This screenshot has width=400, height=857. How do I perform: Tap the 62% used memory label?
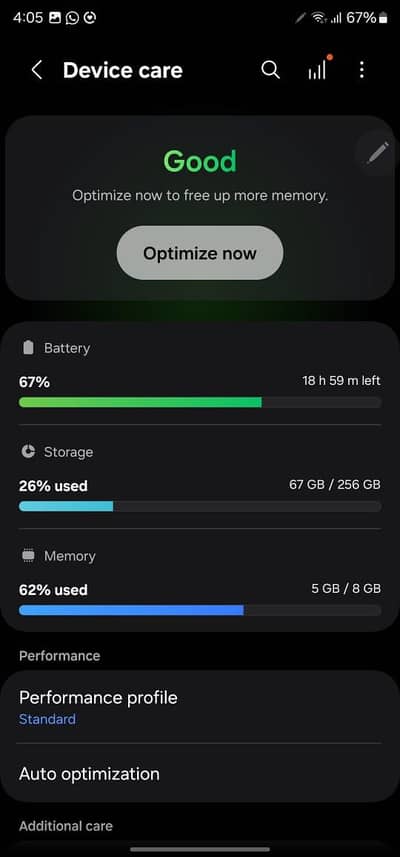[53, 590]
